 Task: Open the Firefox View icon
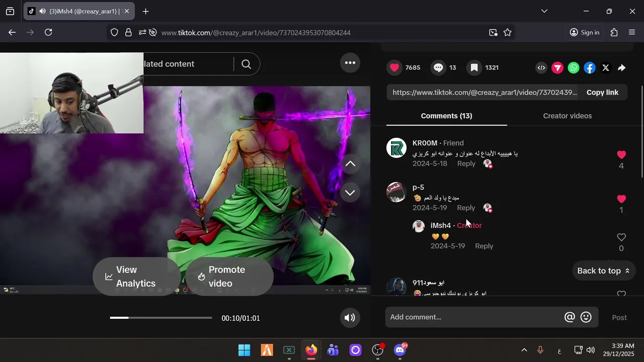(10, 11)
